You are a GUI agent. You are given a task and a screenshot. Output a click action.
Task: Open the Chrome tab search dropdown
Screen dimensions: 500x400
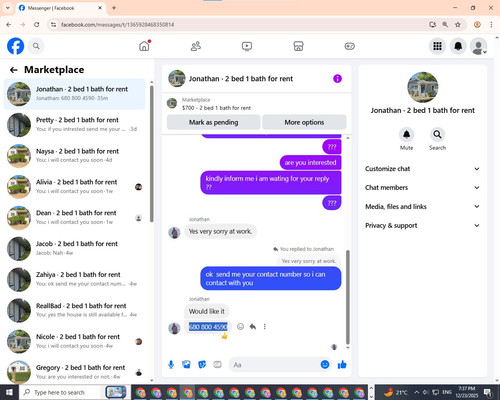7,8
